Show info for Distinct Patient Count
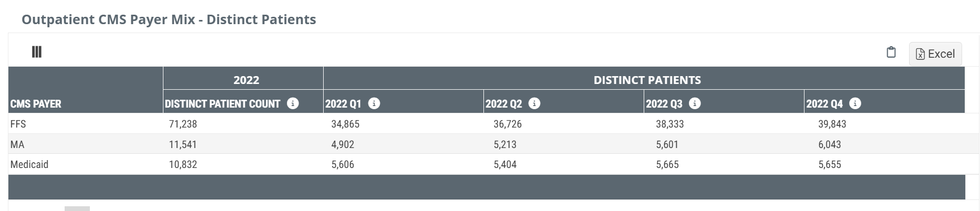This screenshot has height=211, width=980. [x=293, y=103]
